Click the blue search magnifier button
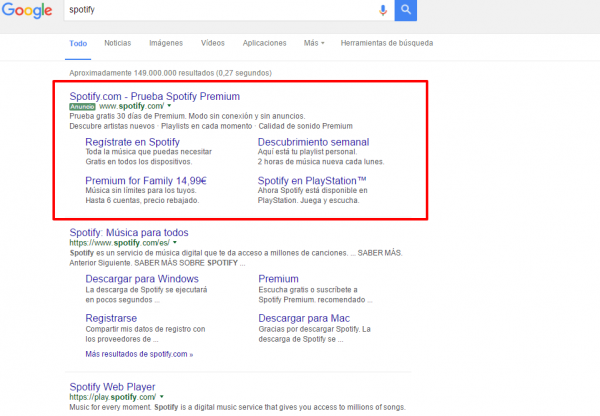Image resolution: width=600 pixels, height=416 pixels. 406,10
